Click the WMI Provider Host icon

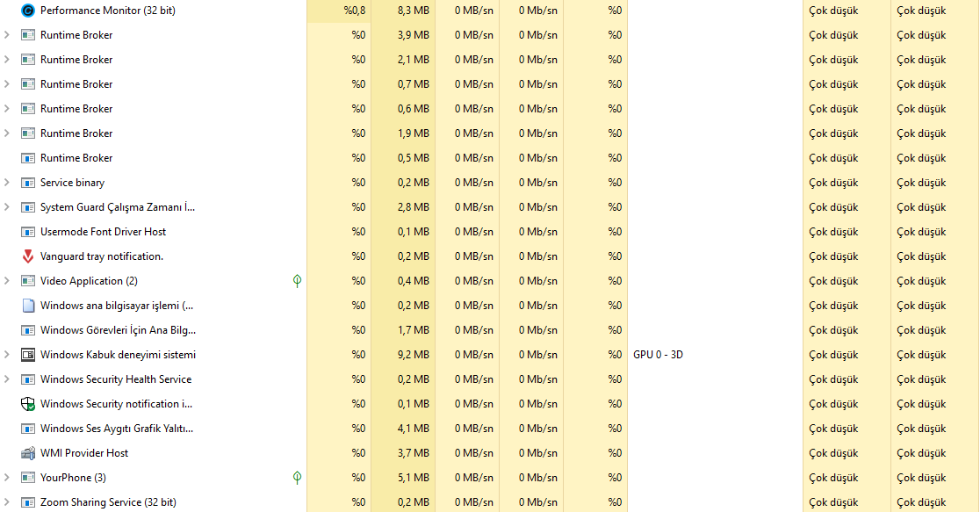(28, 453)
